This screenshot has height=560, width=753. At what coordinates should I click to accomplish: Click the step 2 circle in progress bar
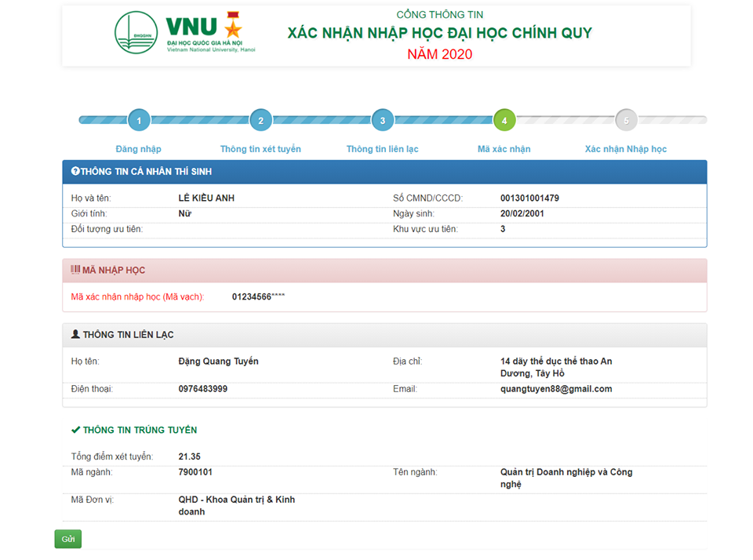click(x=260, y=120)
